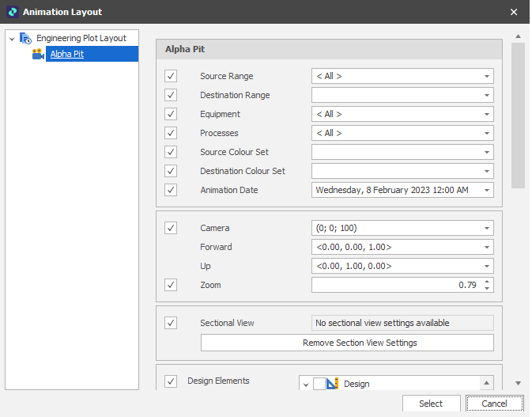Click the Design ruler icon
532x417 pixels.
click(x=333, y=384)
